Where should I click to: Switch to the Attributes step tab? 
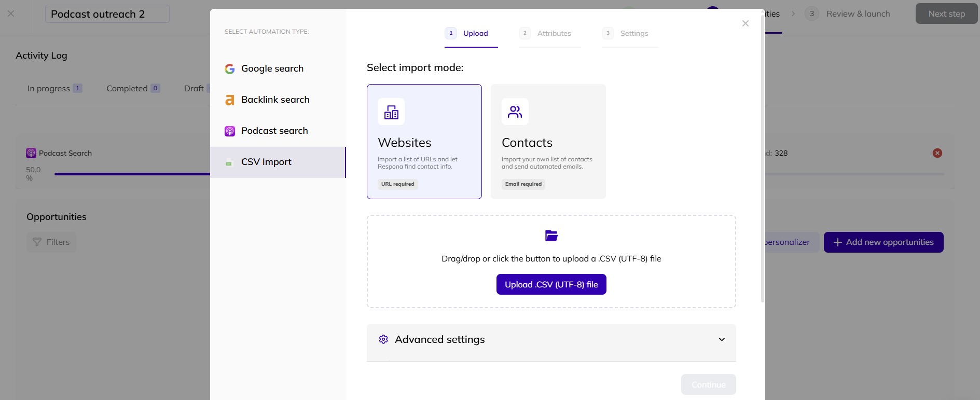[549, 34]
